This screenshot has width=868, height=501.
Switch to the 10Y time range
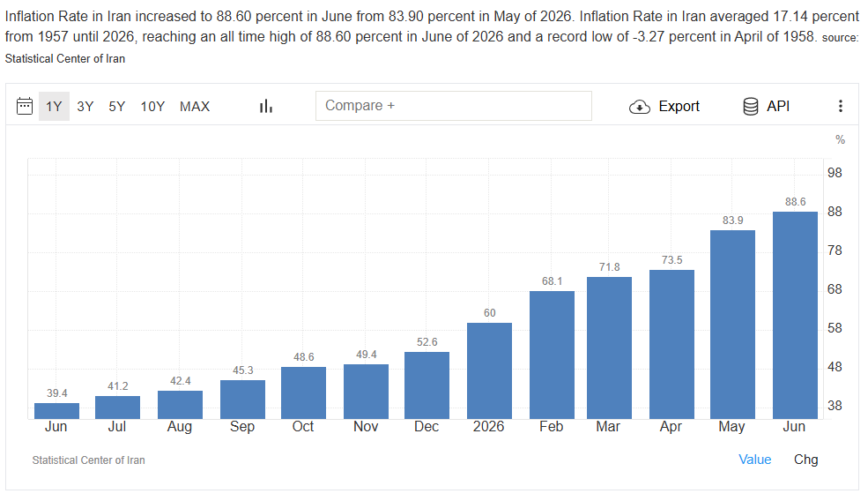coord(152,107)
